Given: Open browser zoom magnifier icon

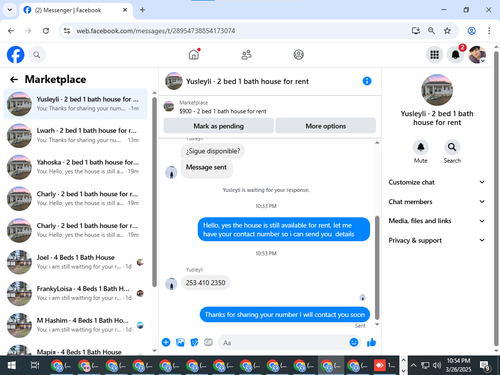Looking at the screenshot, I should point(431,31).
